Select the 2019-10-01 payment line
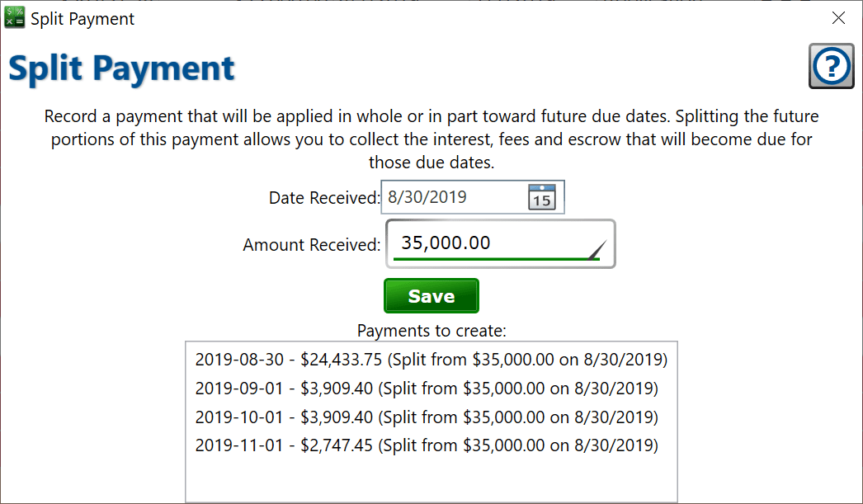 [x=426, y=417]
